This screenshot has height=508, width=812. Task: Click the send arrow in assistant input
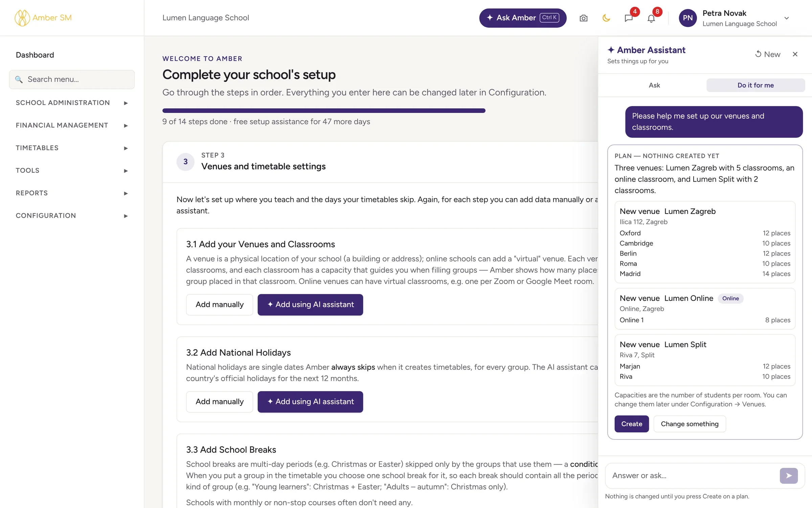pyautogui.click(x=789, y=475)
